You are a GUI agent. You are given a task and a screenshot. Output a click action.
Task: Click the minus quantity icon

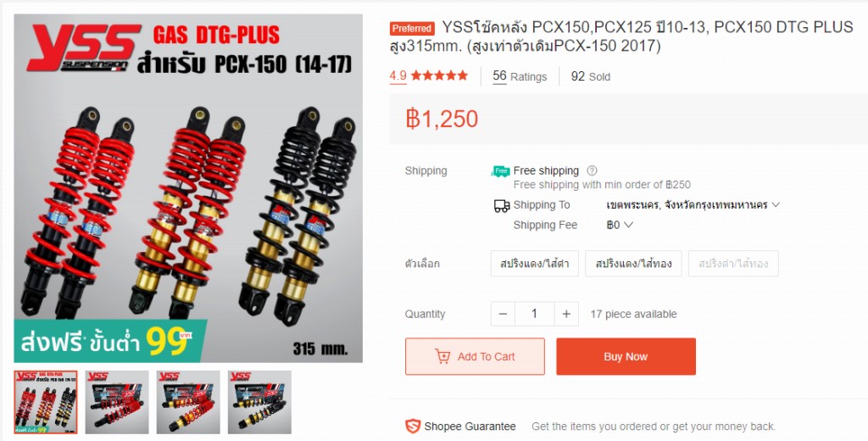click(x=503, y=314)
